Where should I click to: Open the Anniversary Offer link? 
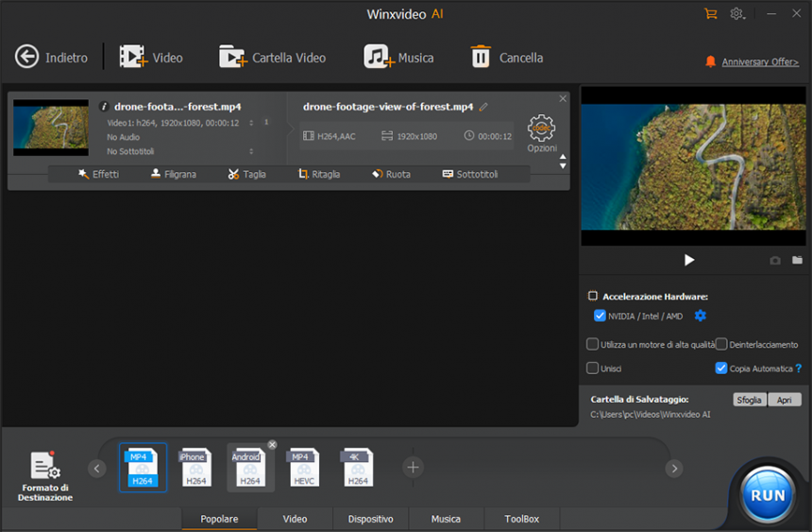(x=760, y=61)
